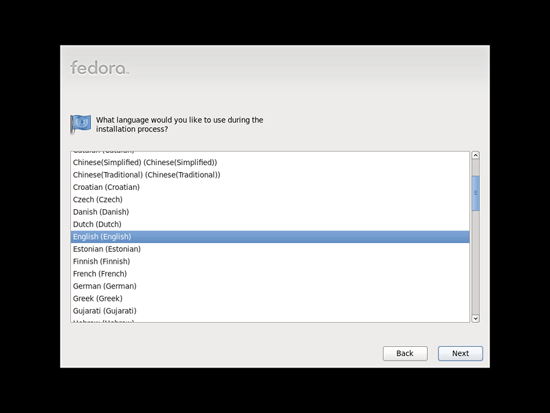The height and width of the screenshot is (413, 550).
Task: Click the Next button
Action: pos(460,353)
